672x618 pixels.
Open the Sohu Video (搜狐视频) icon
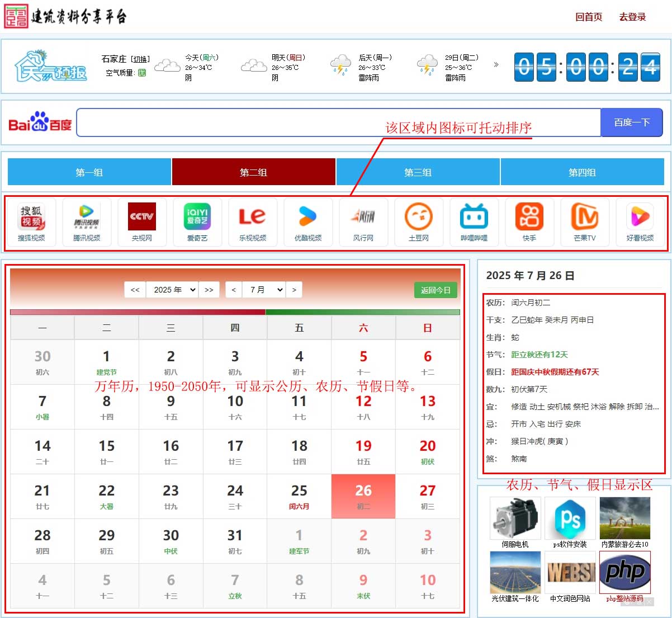point(31,222)
